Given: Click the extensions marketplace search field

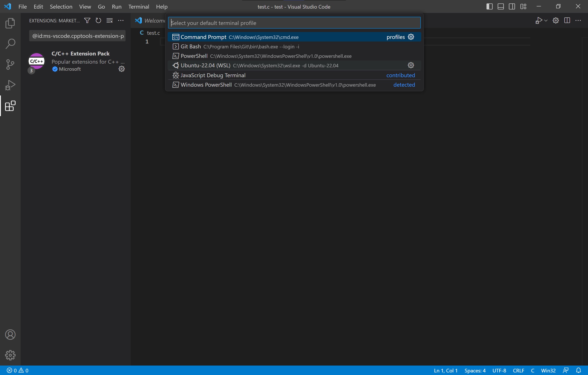Looking at the screenshot, I should pyautogui.click(x=77, y=36).
